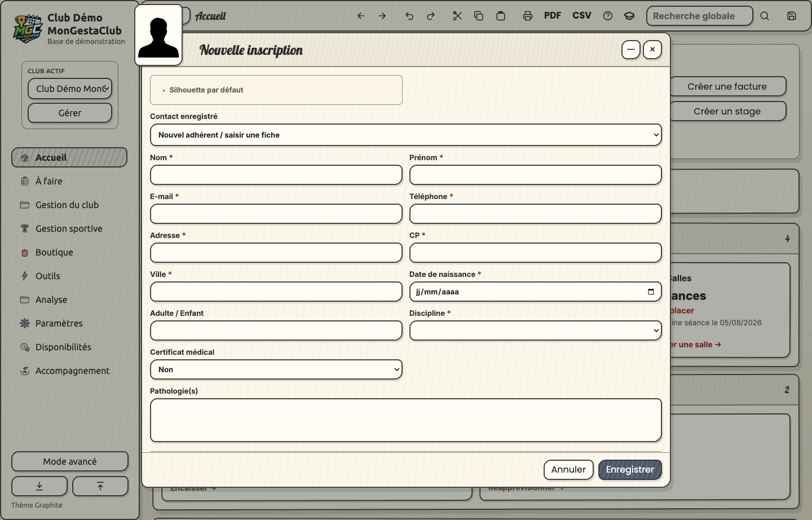Click the paste clipboard icon

pos(501,16)
